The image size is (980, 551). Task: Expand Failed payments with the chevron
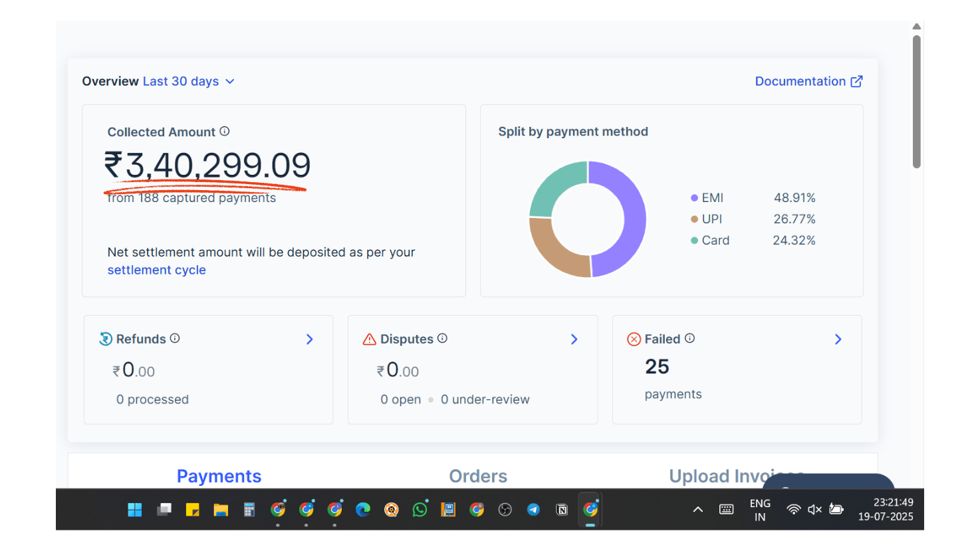838,340
